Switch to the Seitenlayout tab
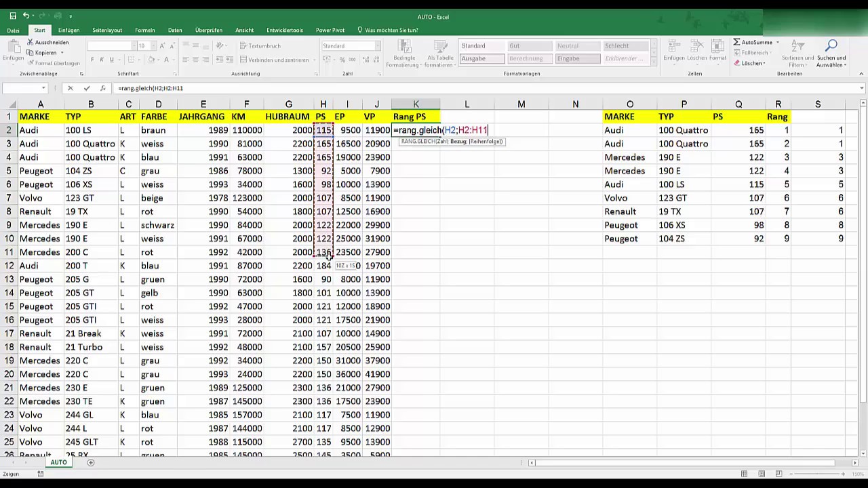 tap(107, 30)
